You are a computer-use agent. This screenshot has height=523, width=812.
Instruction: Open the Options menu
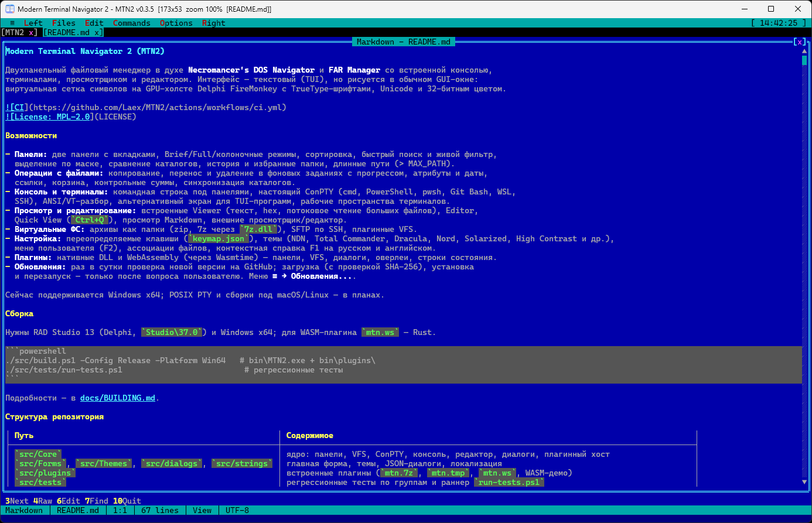coord(176,23)
